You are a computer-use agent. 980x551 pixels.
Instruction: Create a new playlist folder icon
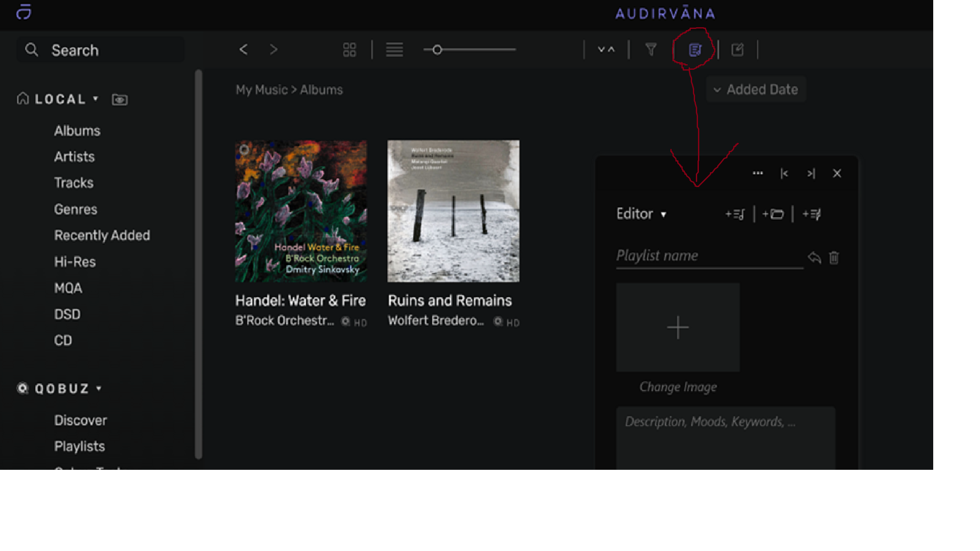pyautogui.click(x=773, y=214)
